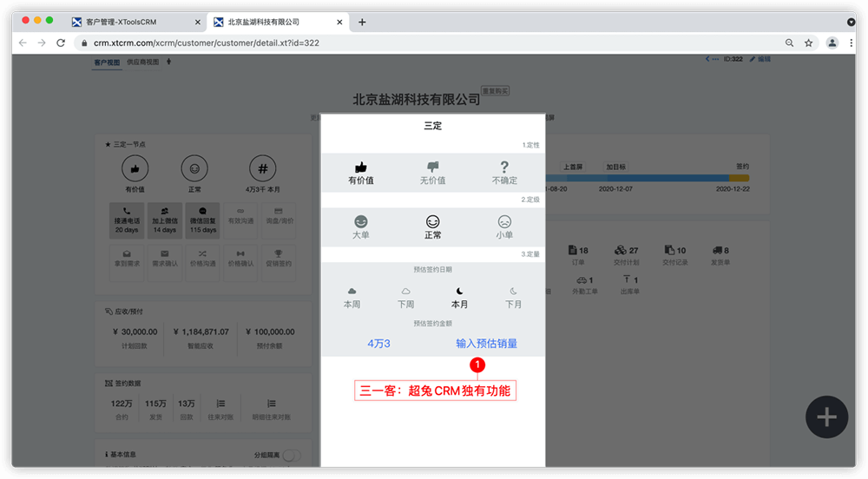The width and height of the screenshot is (868, 479).
Task: Switch to 供应商视图 tab
Action: point(143,62)
